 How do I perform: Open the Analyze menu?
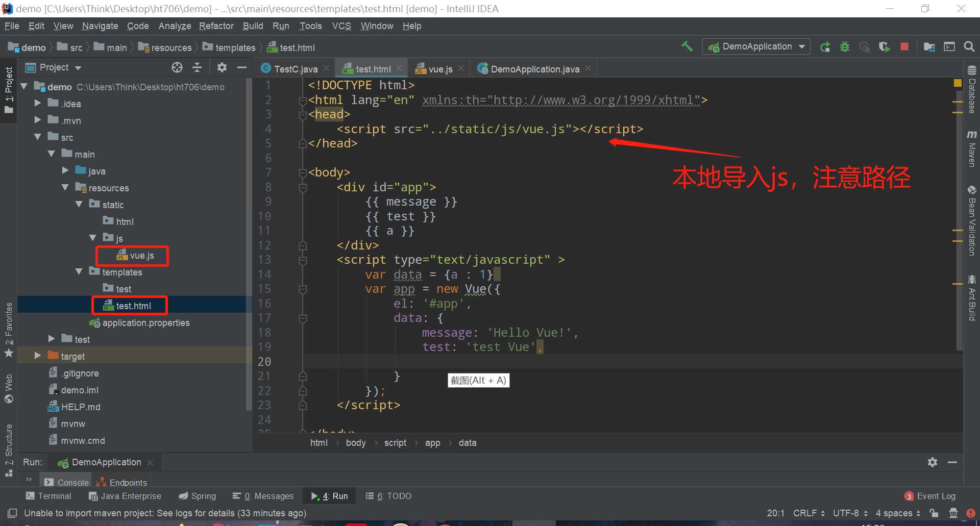pos(175,26)
